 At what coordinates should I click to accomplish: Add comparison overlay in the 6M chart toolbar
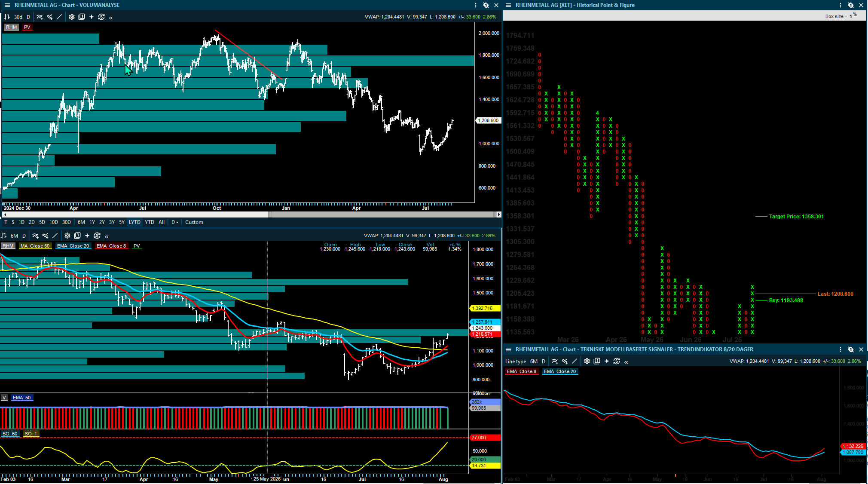45,236
